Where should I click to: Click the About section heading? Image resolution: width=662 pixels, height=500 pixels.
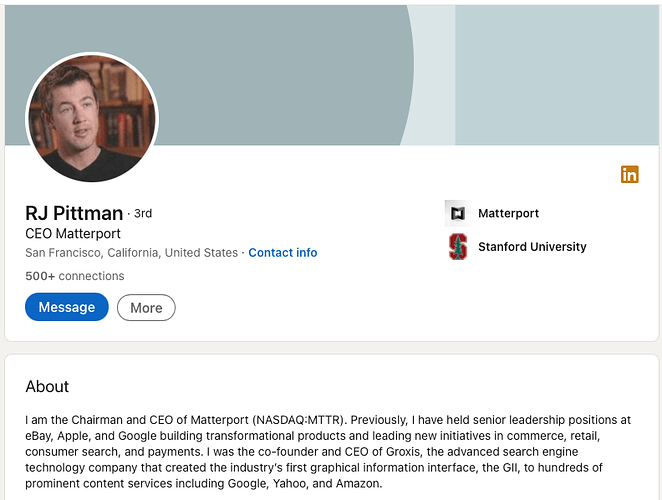click(47, 386)
